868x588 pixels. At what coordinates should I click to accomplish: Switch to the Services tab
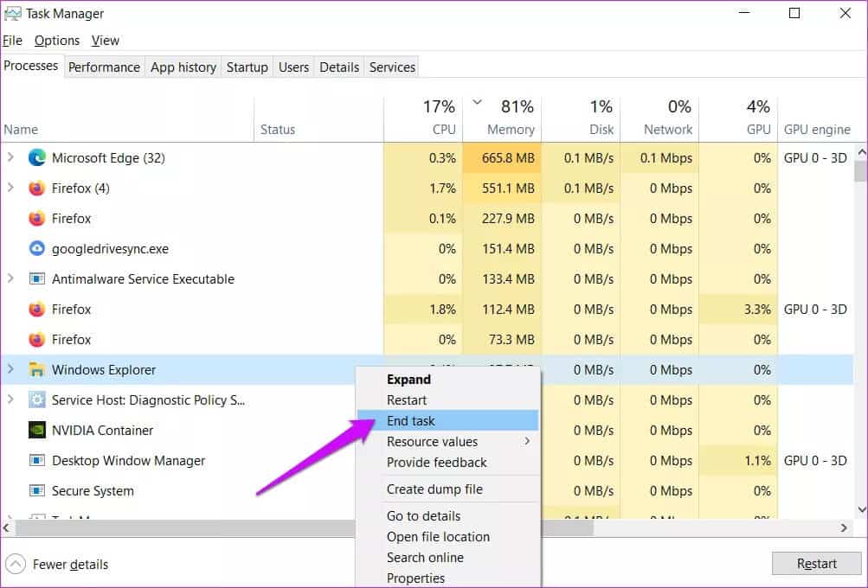pyautogui.click(x=392, y=67)
